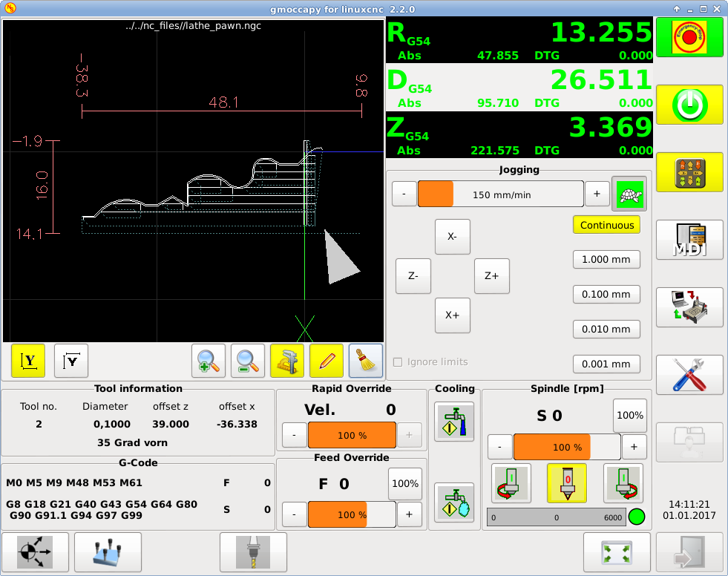
Task: Switch to manual jogging mode
Action: [x=689, y=172]
